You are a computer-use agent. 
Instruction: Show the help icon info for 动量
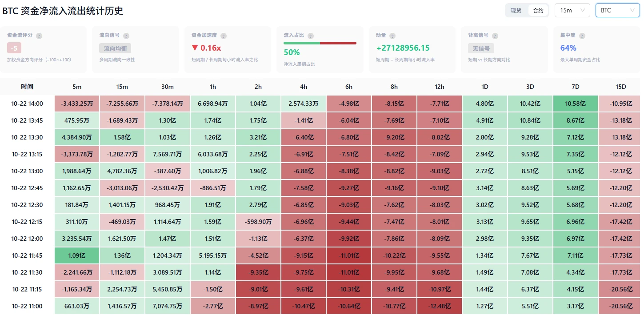tap(393, 36)
